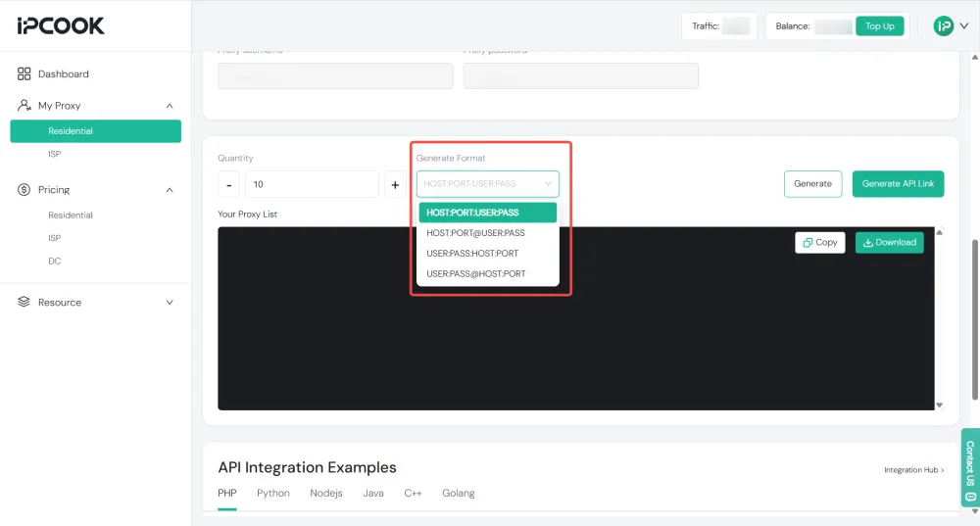Switch to the Python tab
This screenshot has height=526, width=980.
click(x=273, y=493)
